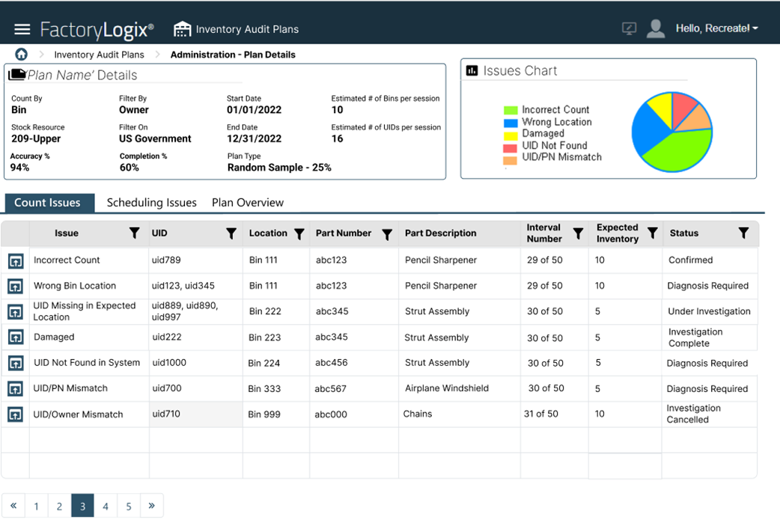Click the monitor icon in header
780x532 pixels.
click(629, 29)
